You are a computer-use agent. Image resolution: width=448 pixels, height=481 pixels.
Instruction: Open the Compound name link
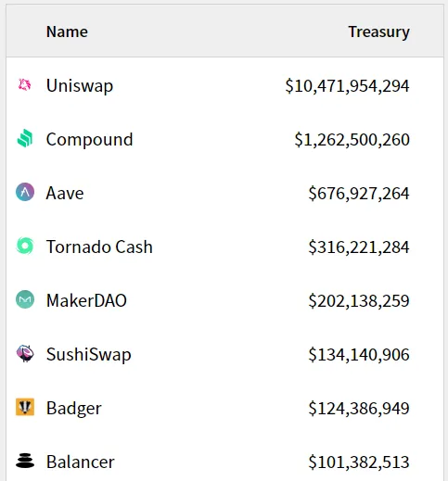pyautogui.click(x=90, y=139)
